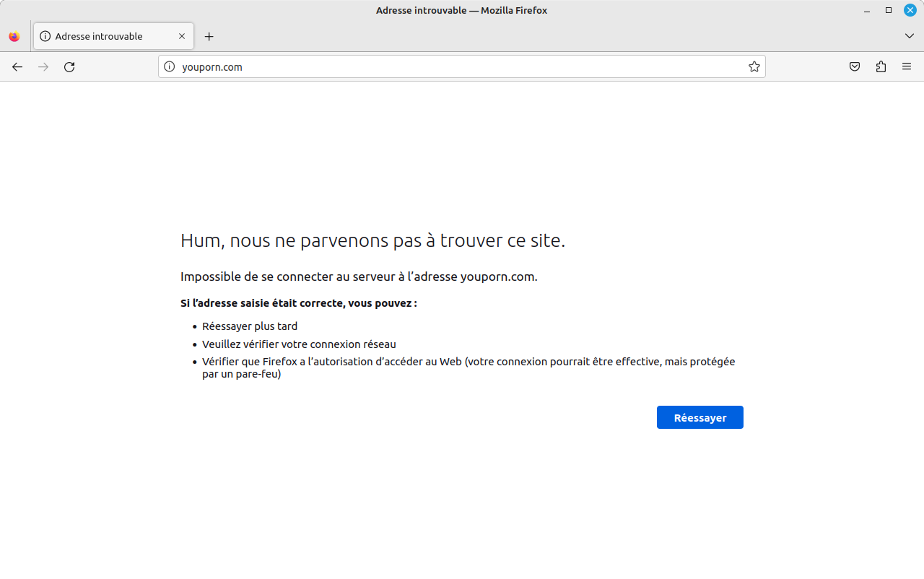
Task: Click the forward navigation arrow
Action: [43, 67]
